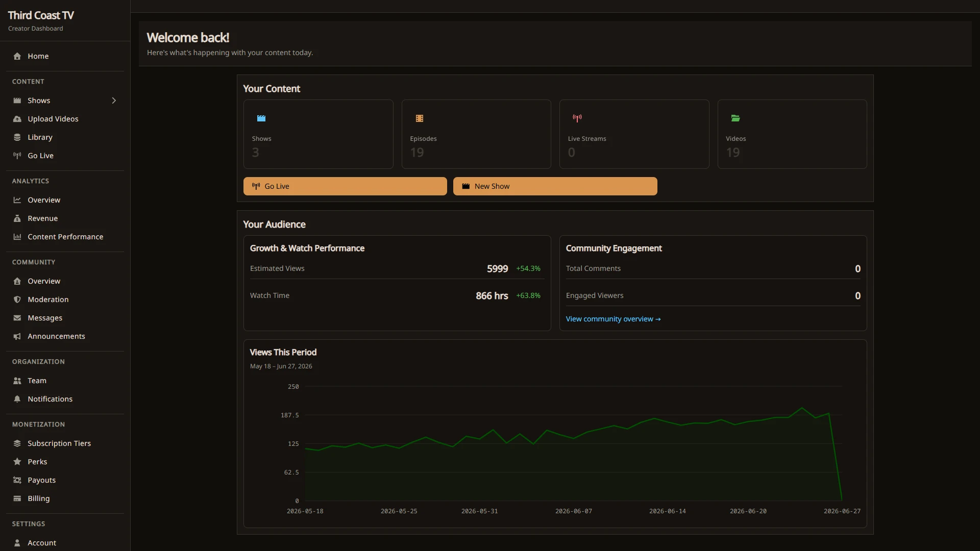Click the 187.5 y-axis label on chart

click(290, 415)
